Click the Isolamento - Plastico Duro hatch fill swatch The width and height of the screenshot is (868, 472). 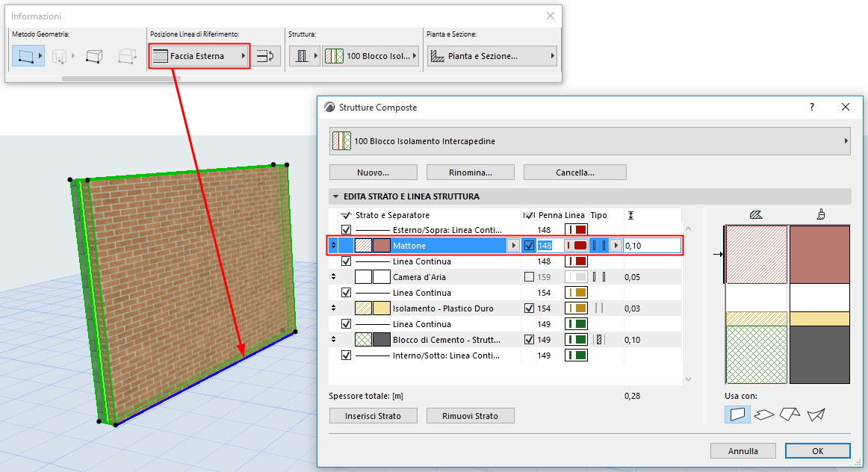(x=363, y=308)
